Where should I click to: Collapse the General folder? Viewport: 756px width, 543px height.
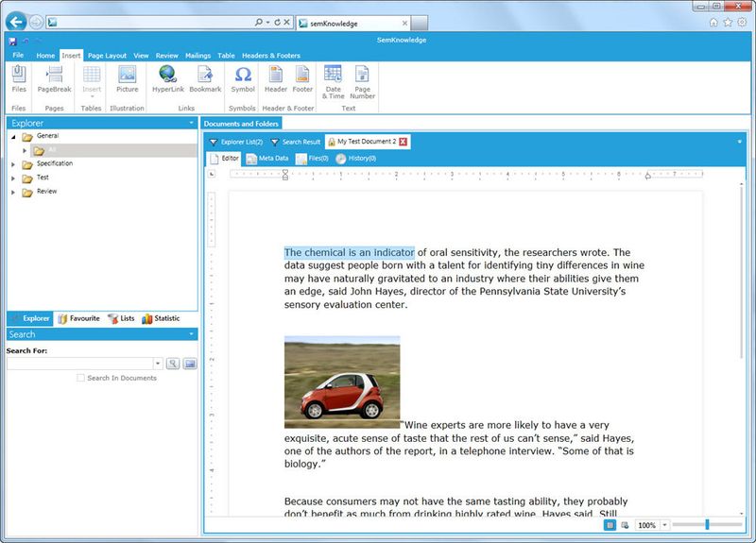13,137
